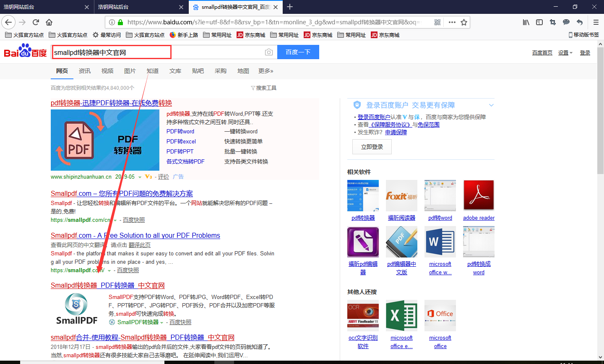Click the QR code icon in address bar
The width and height of the screenshot is (604, 364).
[437, 22]
